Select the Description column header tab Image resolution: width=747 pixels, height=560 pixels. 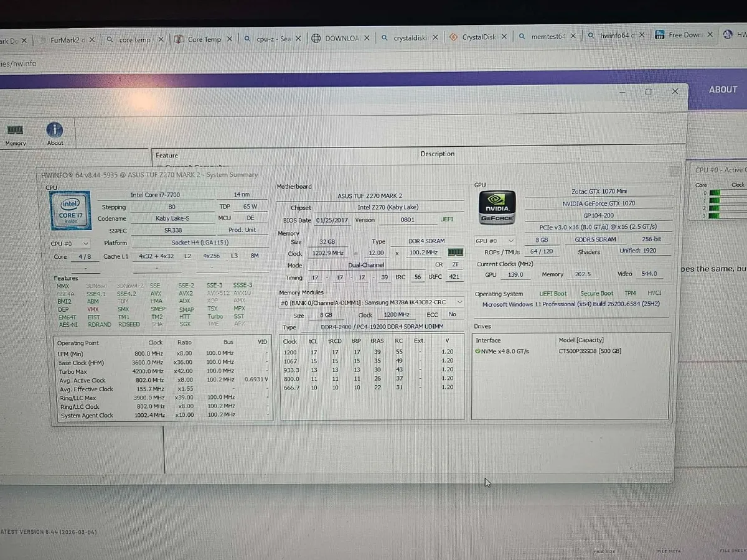[x=437, y=153]
